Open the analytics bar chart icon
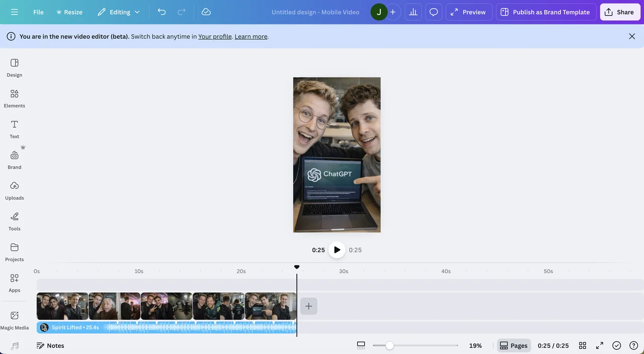Viewport: 644px width, 354px height. pyautogui.click(x=413, y=12)
